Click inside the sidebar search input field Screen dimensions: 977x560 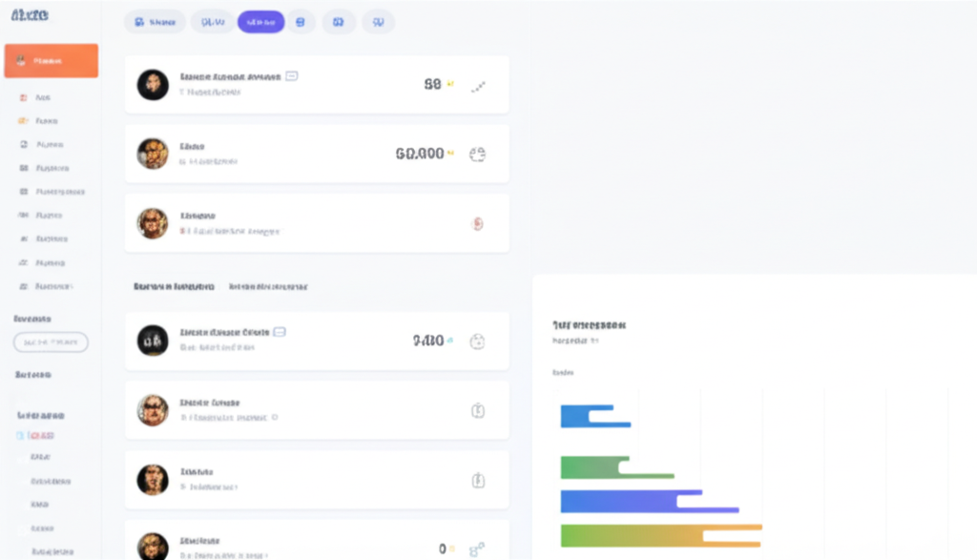(x=50, y=342)
